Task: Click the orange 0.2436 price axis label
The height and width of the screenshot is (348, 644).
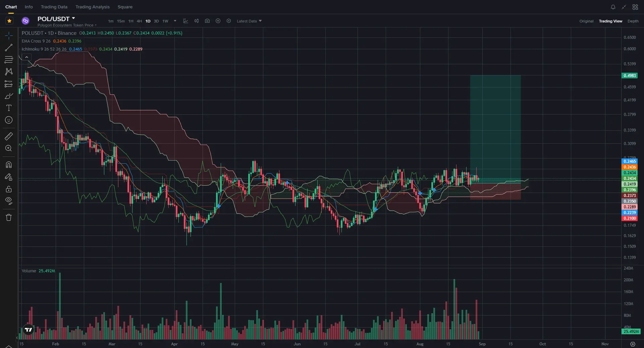Action: pos(630,167)
